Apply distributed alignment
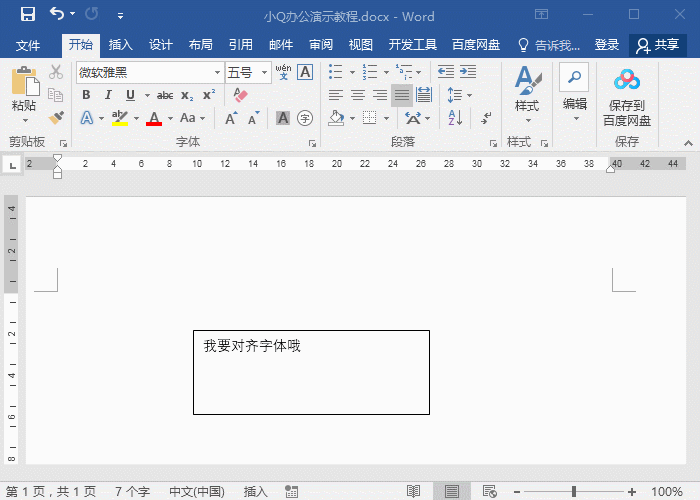The image size is (700, 500). point(424,95)
